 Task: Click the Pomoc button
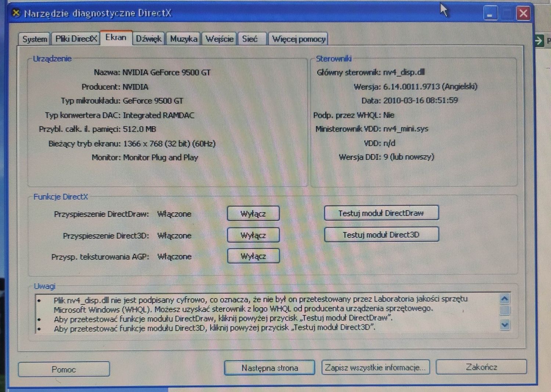click(64, 369)
